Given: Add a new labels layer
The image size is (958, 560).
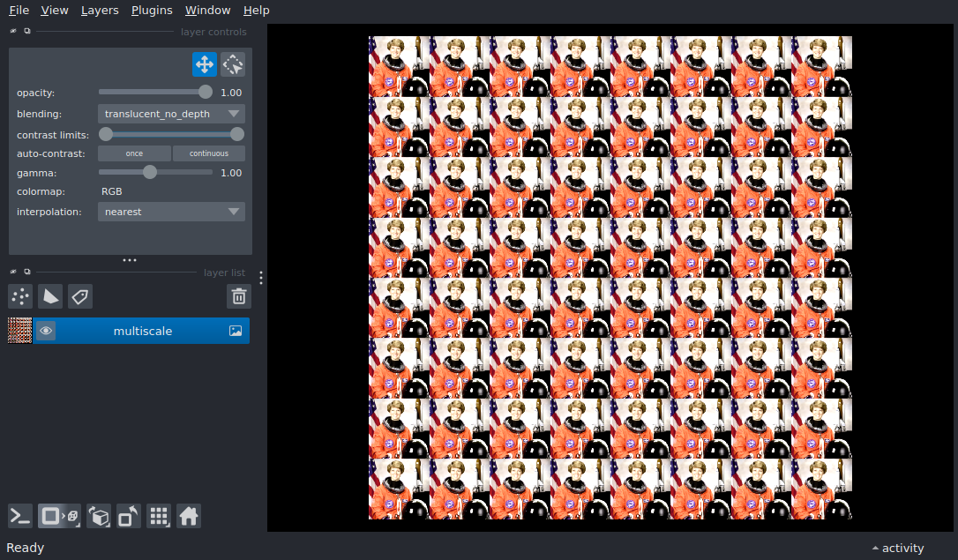Looking at the screenshot, I should pyautogui.click(x=80, y=297).
